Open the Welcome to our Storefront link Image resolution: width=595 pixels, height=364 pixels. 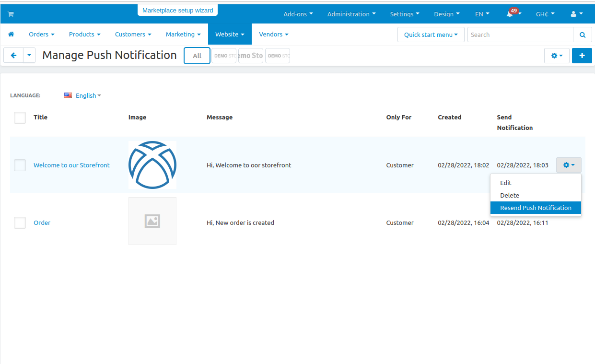coord(71,165)
